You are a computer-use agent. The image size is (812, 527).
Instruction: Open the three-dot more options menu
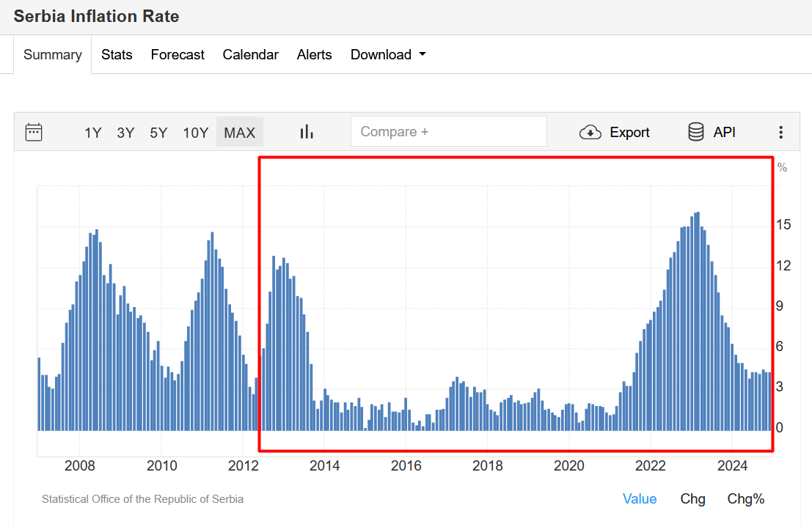click(x=780, y=133)
